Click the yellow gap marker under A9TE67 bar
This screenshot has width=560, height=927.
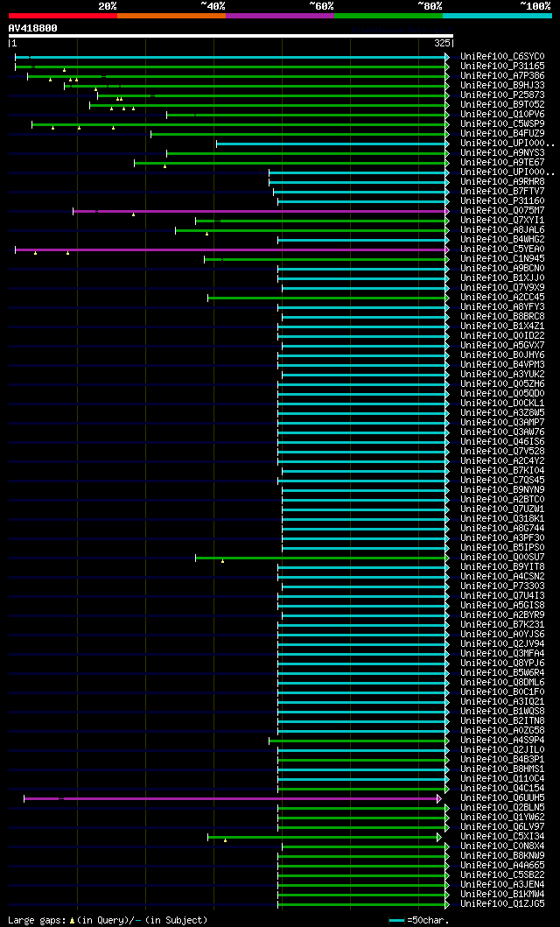pyautogui.click(x=164, y=166)
